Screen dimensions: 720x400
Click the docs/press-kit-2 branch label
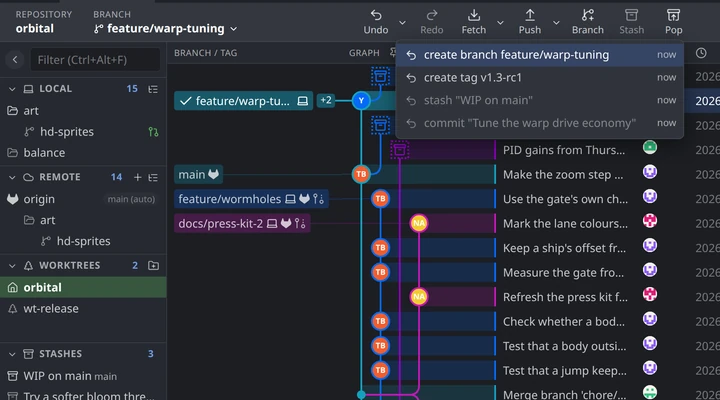tap(242, 224)
